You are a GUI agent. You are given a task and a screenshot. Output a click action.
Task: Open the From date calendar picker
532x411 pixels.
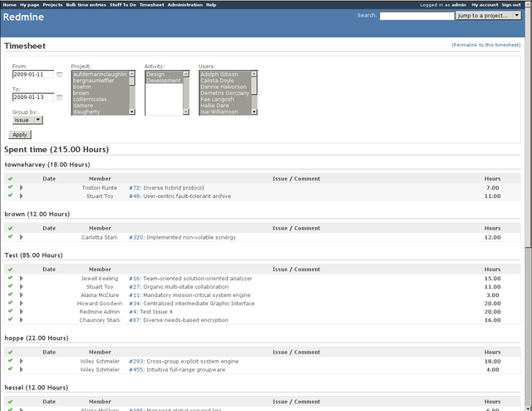(59, 74)
